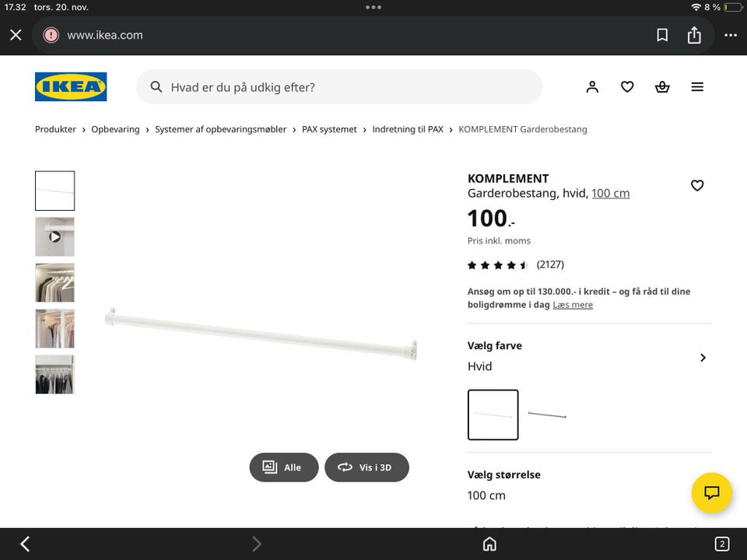This screenshot has width=747, height=560.
Task: Select the first white rod thumbnail
Action: (x=54, y=191)
